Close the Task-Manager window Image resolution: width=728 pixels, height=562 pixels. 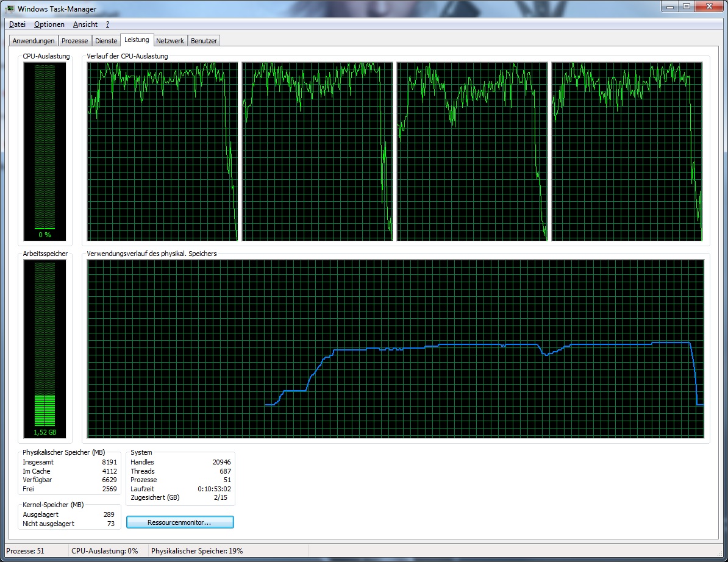click(709, 7)
